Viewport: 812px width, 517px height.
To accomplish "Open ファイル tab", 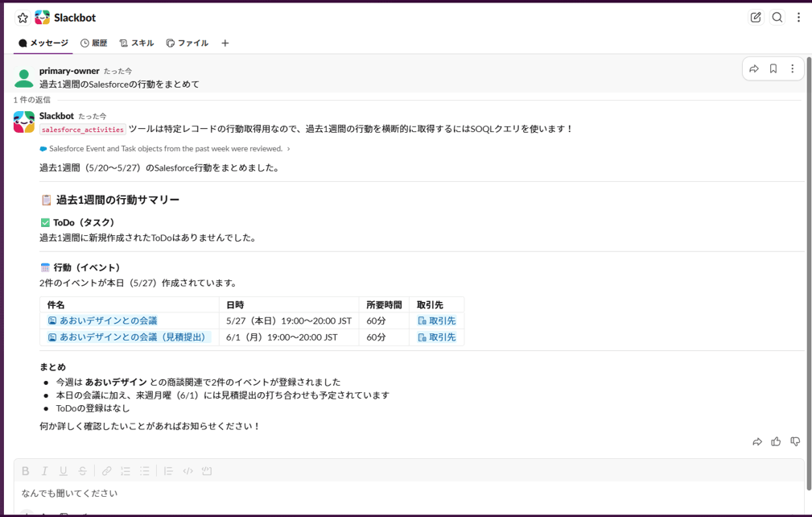I will [187, 43].
